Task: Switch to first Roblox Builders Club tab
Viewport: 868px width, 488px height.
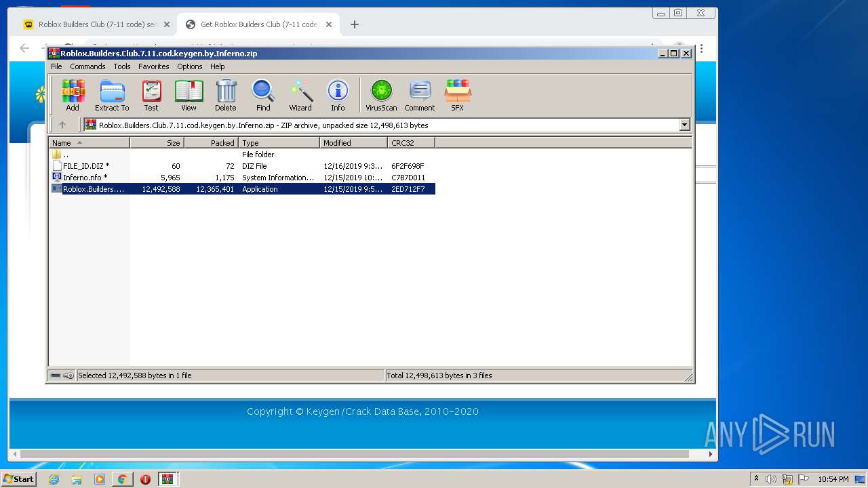Action: point(96,24)
